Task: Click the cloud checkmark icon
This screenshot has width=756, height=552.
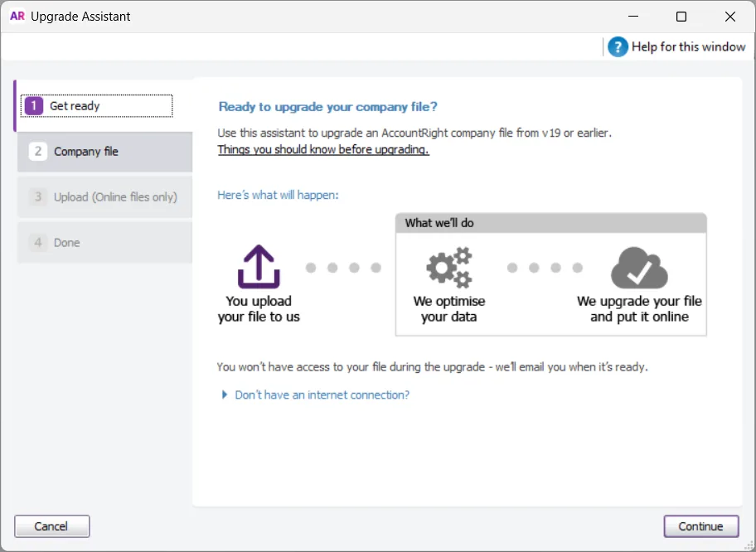Action: point(639,268)
